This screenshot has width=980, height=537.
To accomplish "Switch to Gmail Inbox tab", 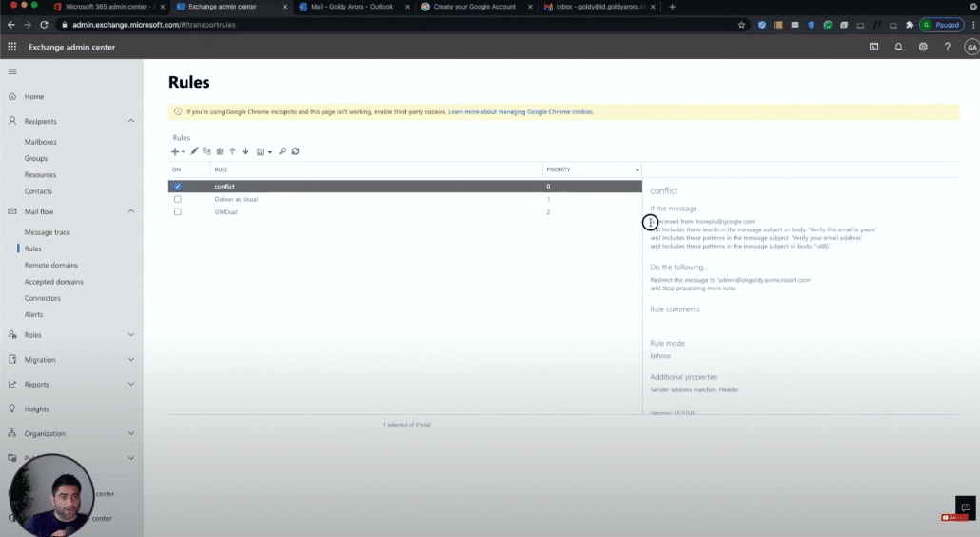I will click(x=597, y=7).
